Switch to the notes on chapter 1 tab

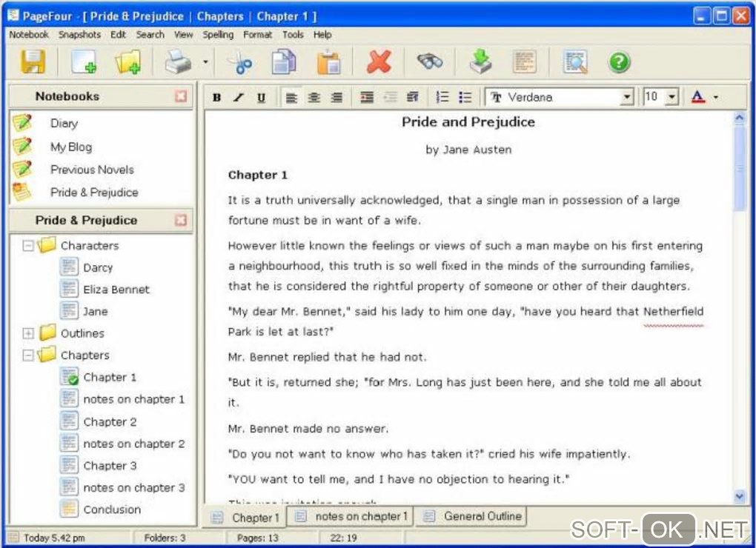[x=351, y=516]
